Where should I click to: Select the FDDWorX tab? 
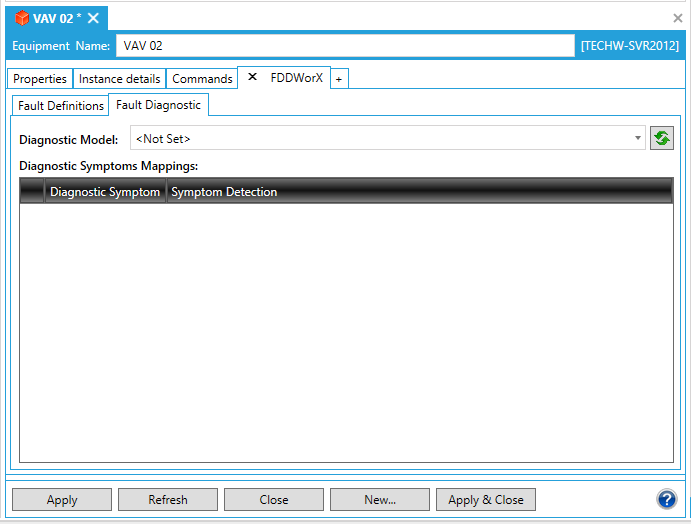pyautogui.click(x=296, y=78)
